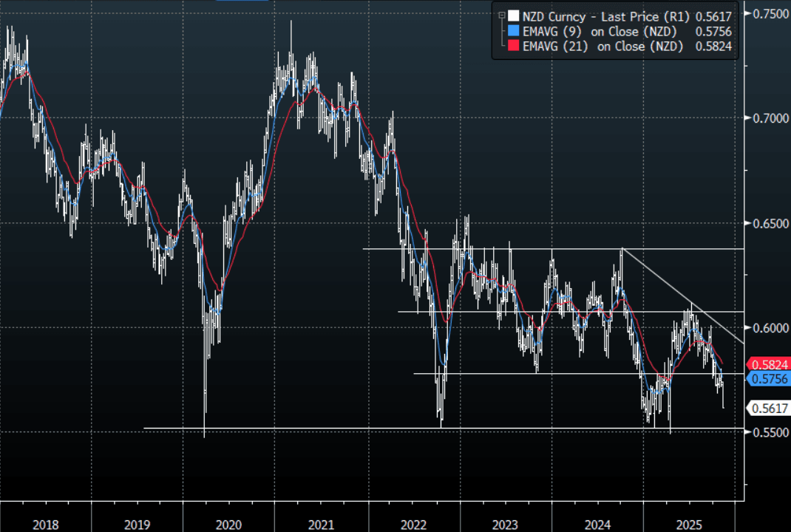Click the 2022 year label on time axis

click(x=414, y=525)
